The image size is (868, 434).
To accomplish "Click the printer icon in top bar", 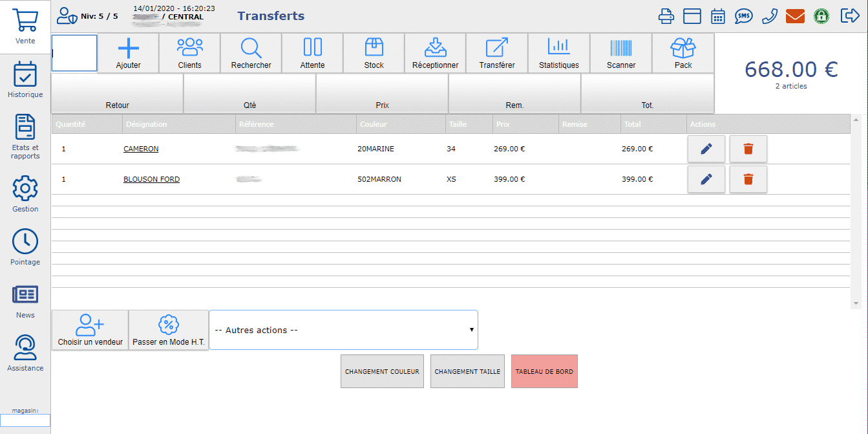I will 666,16.
